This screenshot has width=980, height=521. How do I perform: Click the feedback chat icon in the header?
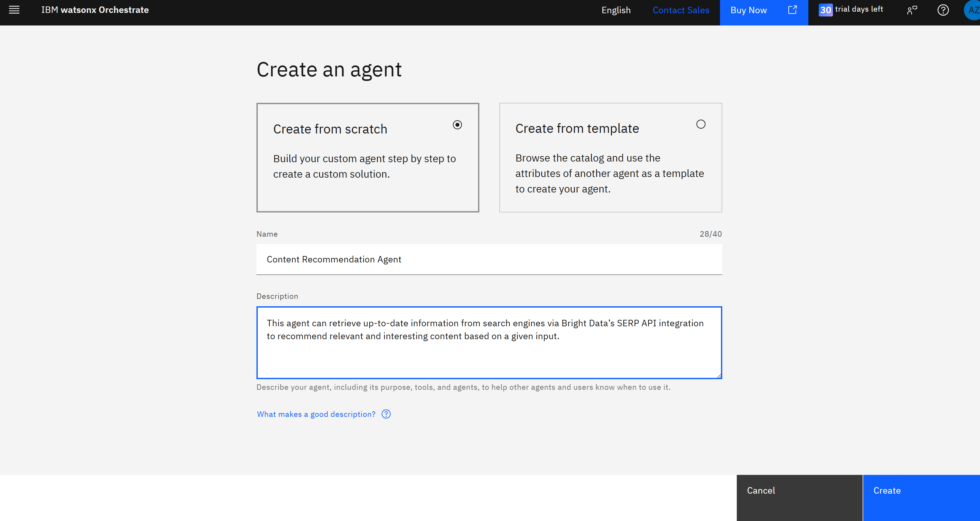click(912, 10)
